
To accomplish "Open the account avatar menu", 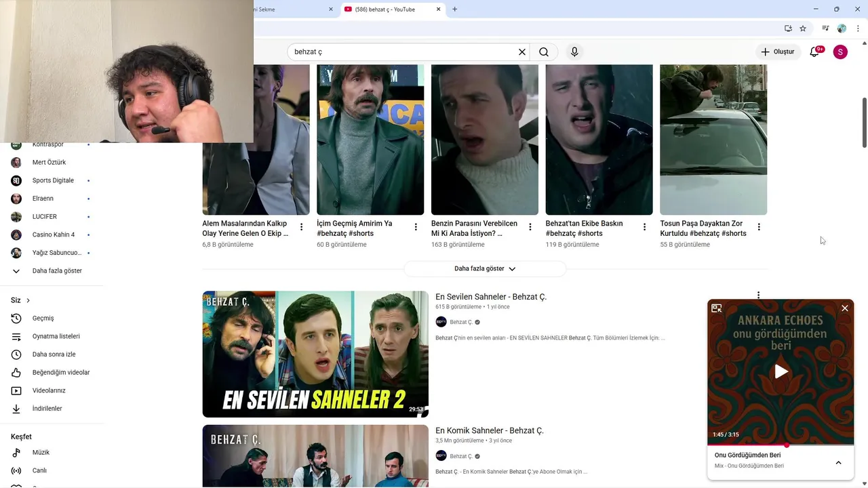I will pos(840,52).
